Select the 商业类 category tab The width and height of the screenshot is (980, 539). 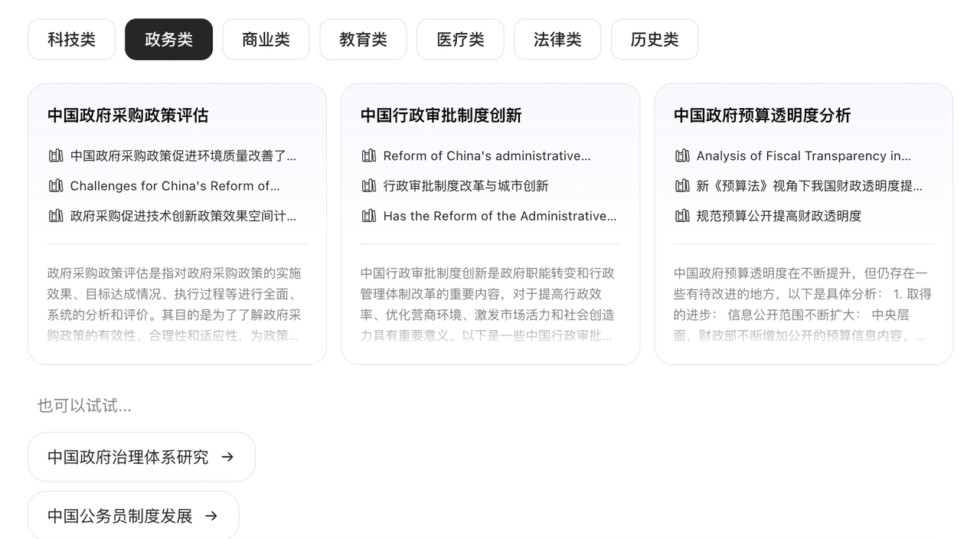point(266,40)
